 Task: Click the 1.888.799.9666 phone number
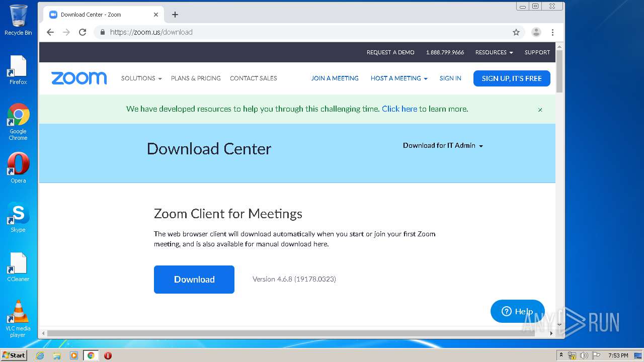pyautogui.click(x=445, y=52)
